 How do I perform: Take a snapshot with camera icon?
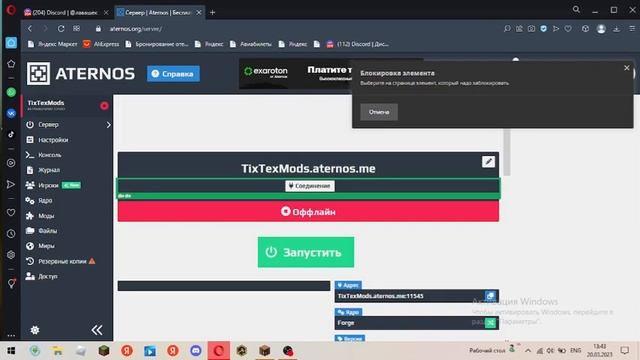point(531,29)
